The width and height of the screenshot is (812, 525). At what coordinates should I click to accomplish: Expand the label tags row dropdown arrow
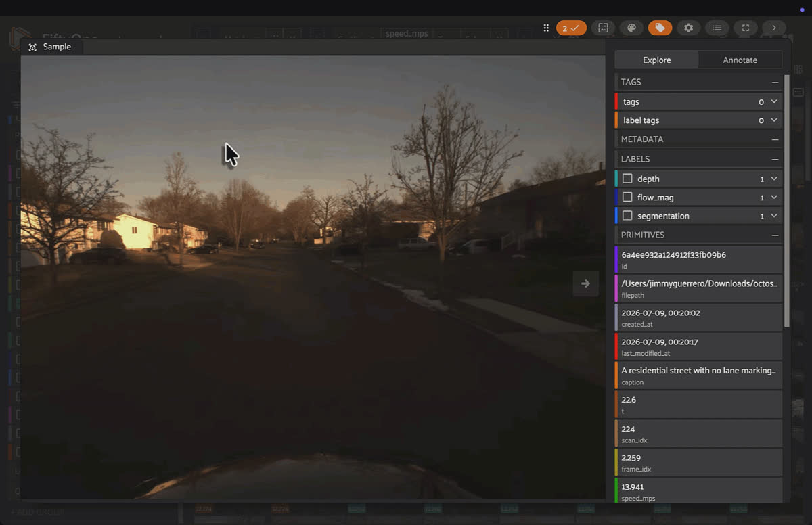774,120
